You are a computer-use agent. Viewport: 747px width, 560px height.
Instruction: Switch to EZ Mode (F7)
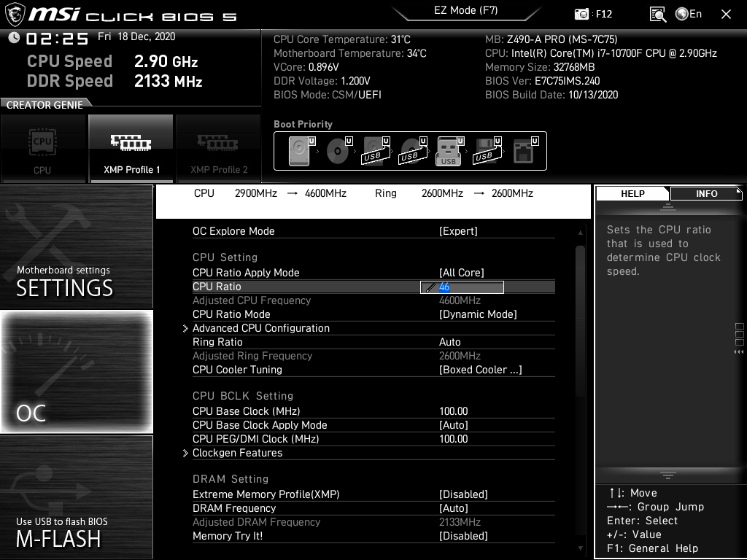[466, 10]
